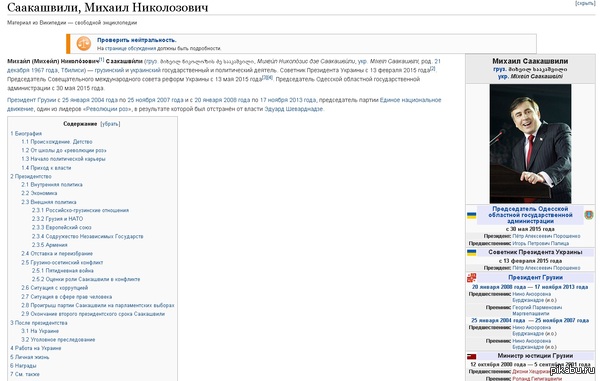Go to section 2.5 Грузино-осетинский конфликт
Viewport: 600px width, 381px height.
point(62,262)
